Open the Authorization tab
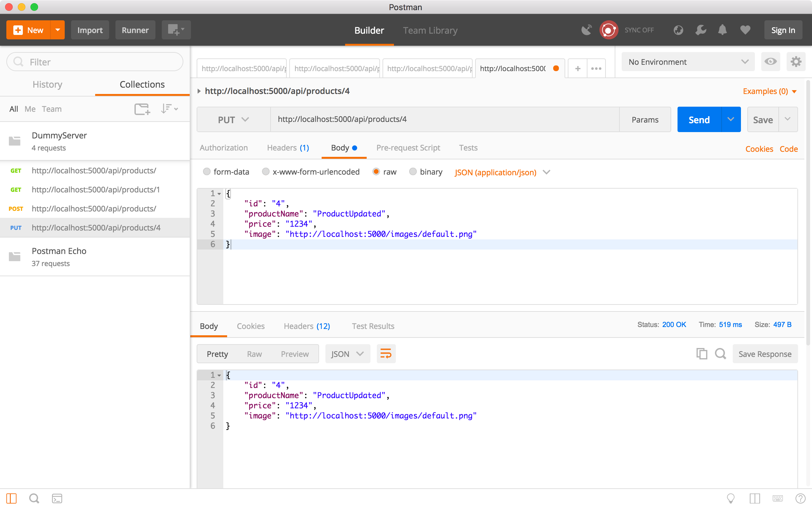812x508 pixels. pos(224,148)
